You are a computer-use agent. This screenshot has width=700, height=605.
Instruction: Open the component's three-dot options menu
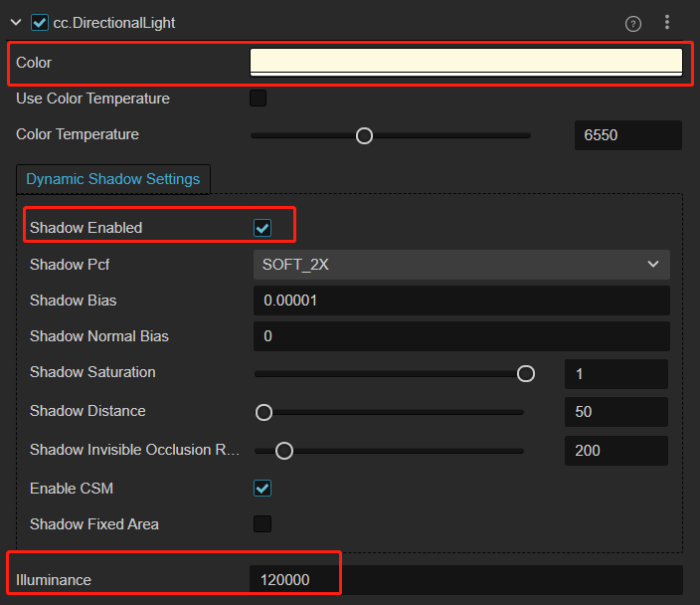click(667, 22)
